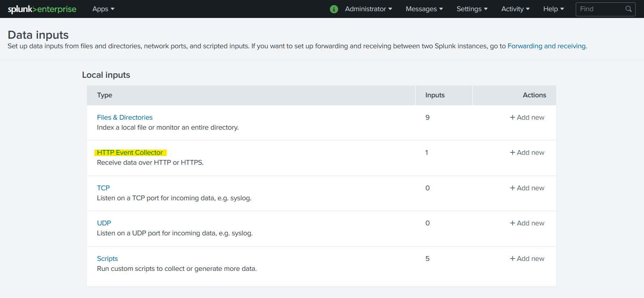This screenshot has width=644, height=298.
Task: Click 'Run custom scripts to collect' description
Action: [177, 268]
